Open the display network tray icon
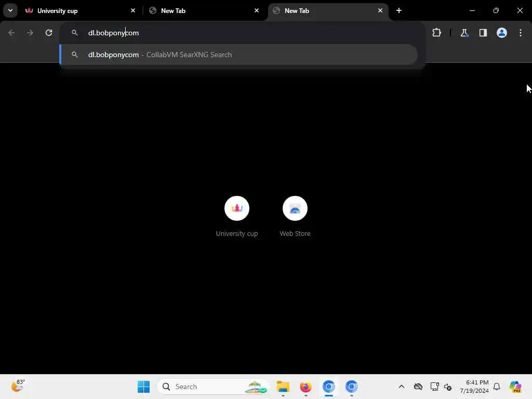The image size is (532, 399). 434,387
